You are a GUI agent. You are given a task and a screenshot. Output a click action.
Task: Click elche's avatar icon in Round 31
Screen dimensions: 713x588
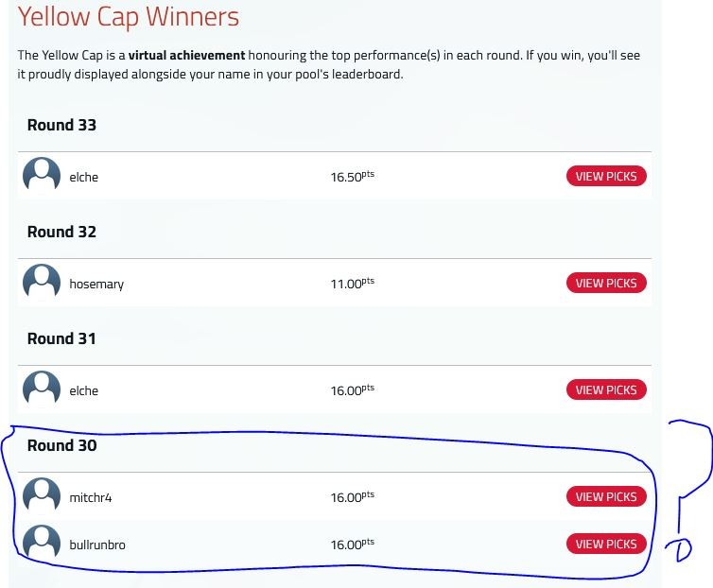pyautogui.click(x=42, y=389)
